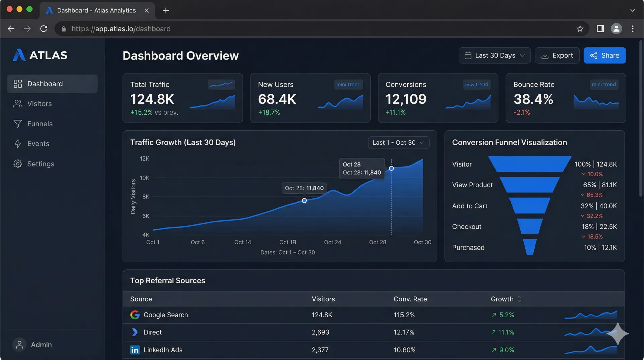Click the Export button
The height and width of the screenshot is (360, 644).
557,55
